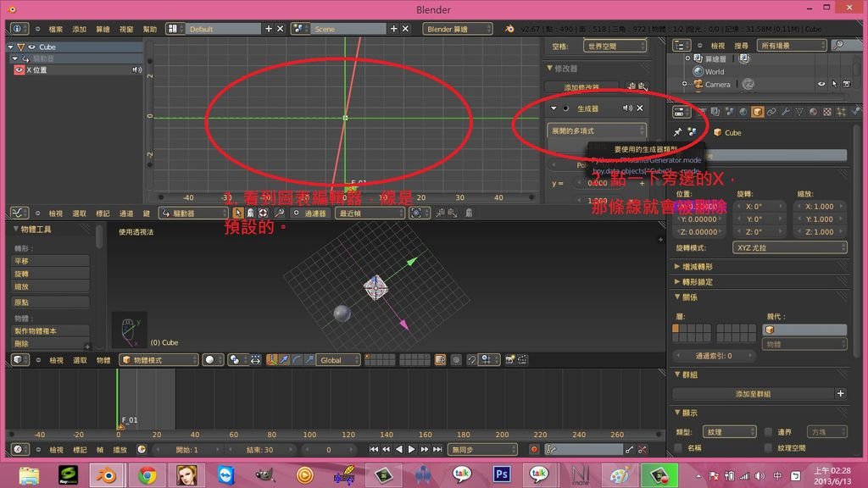This screenshot has height=488, width=868.
Task: Open the Properties editor type icon
Action: click(x=681, y=112)
